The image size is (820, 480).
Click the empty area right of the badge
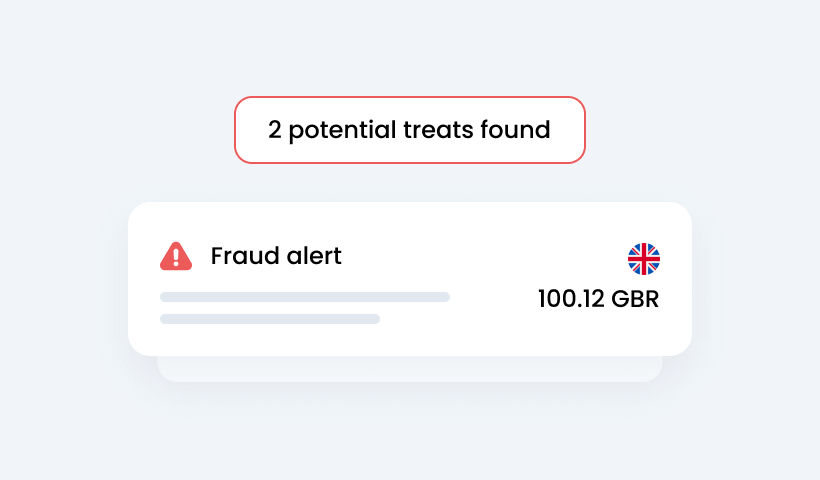[700, 130]
